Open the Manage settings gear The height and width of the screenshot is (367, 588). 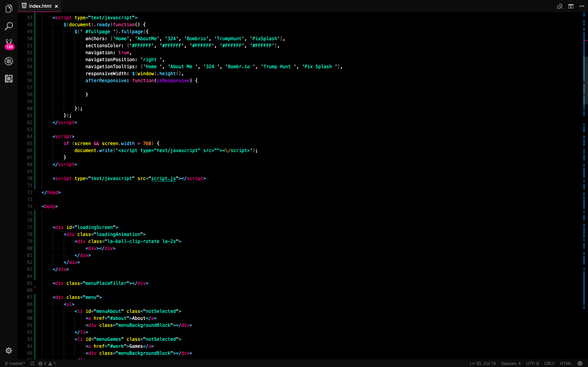(x=9, y=350)
